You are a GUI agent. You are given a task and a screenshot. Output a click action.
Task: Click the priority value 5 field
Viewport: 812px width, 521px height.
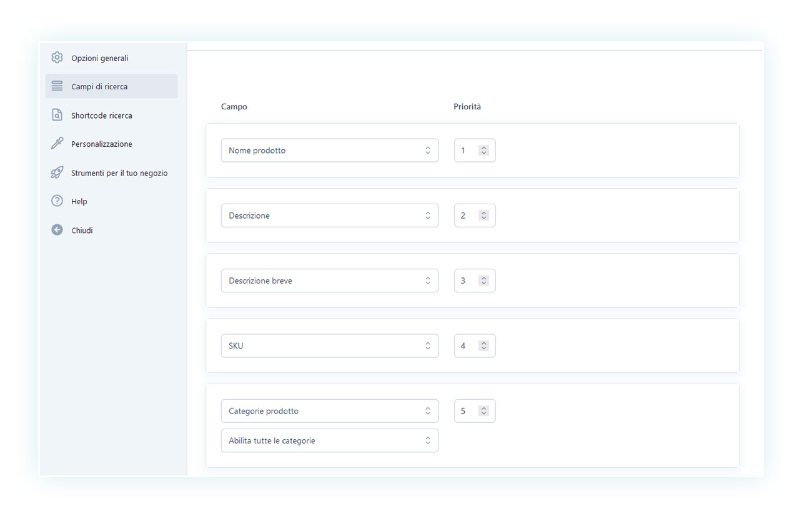475,411
